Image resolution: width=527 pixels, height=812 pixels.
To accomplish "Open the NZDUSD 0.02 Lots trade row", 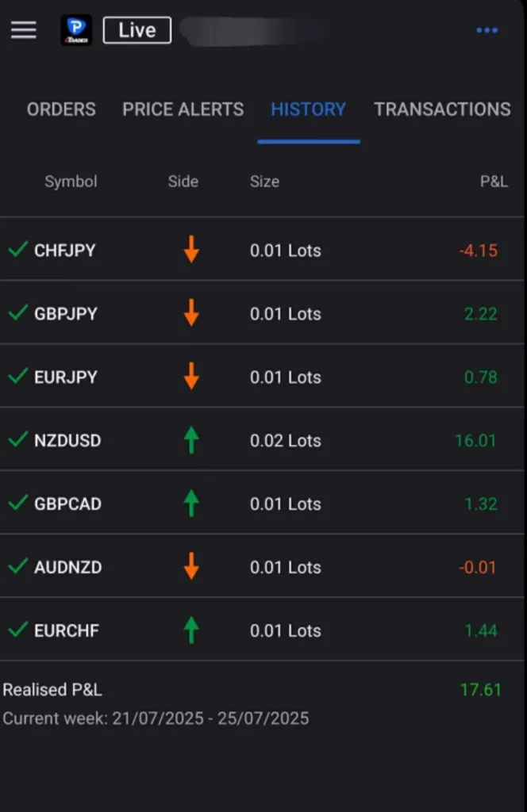I will [x=286, y=440].
